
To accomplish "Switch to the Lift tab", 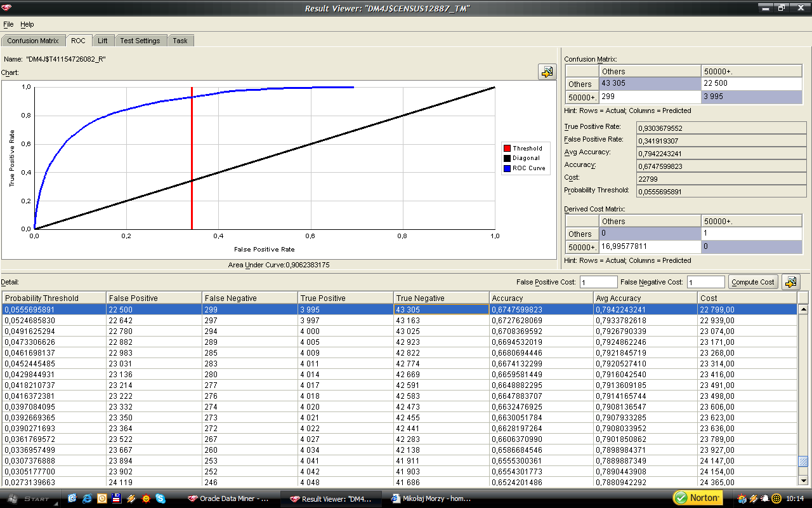I will [103, 41].
